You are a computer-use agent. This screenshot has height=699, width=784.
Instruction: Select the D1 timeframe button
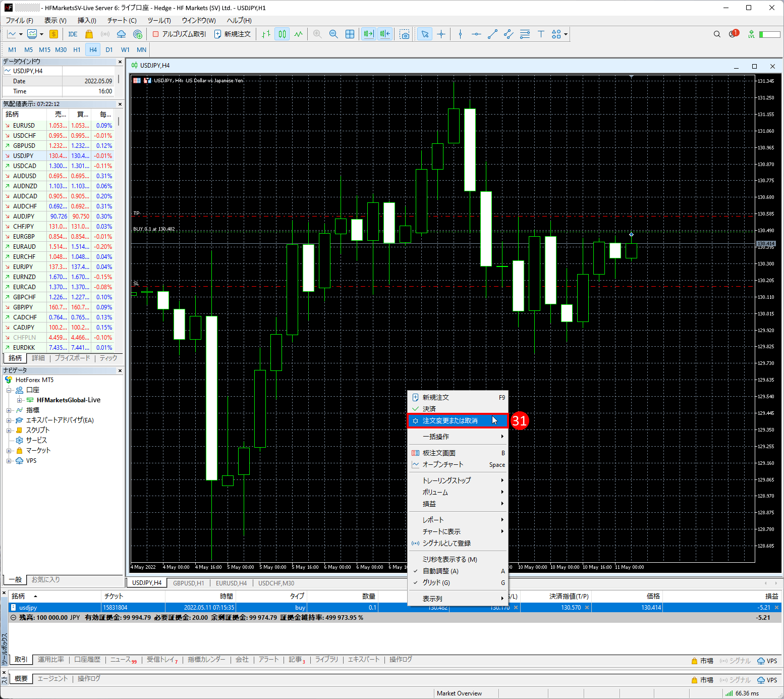109,50
